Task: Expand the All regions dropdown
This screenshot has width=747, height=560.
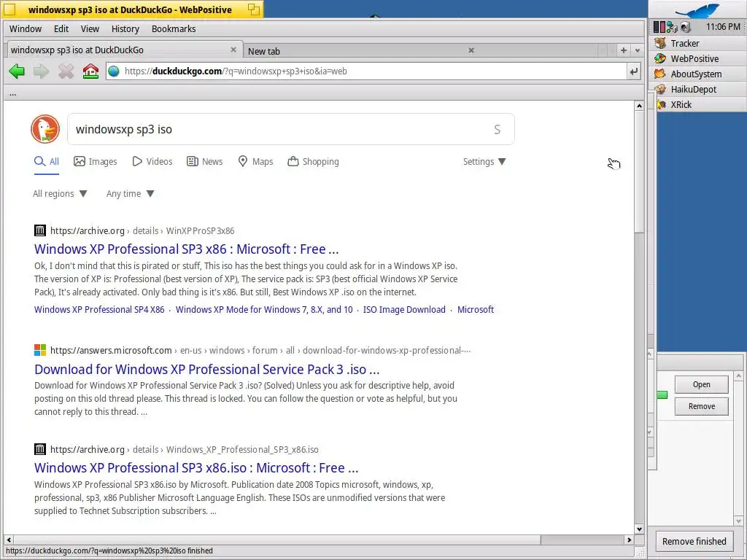Action: pyautogui.click(x=60, y=193)
